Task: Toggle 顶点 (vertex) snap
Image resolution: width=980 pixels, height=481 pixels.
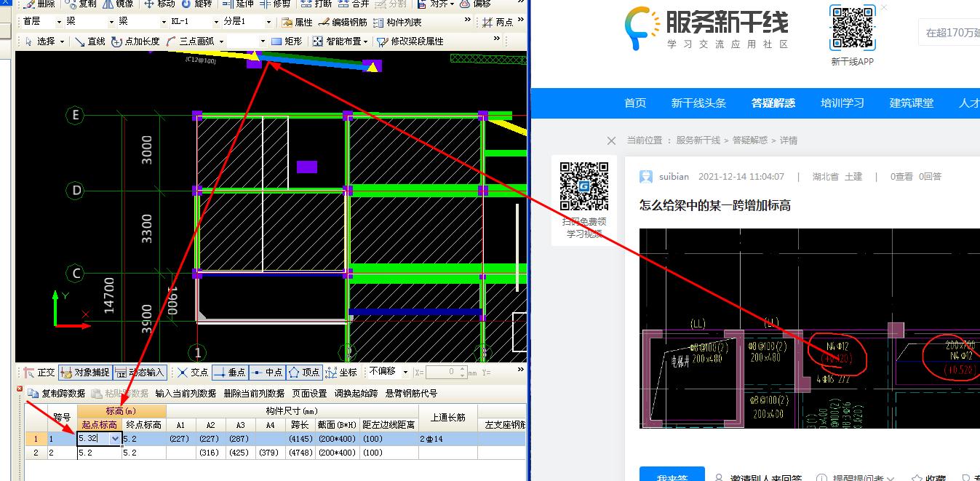Action: [304, 372]
